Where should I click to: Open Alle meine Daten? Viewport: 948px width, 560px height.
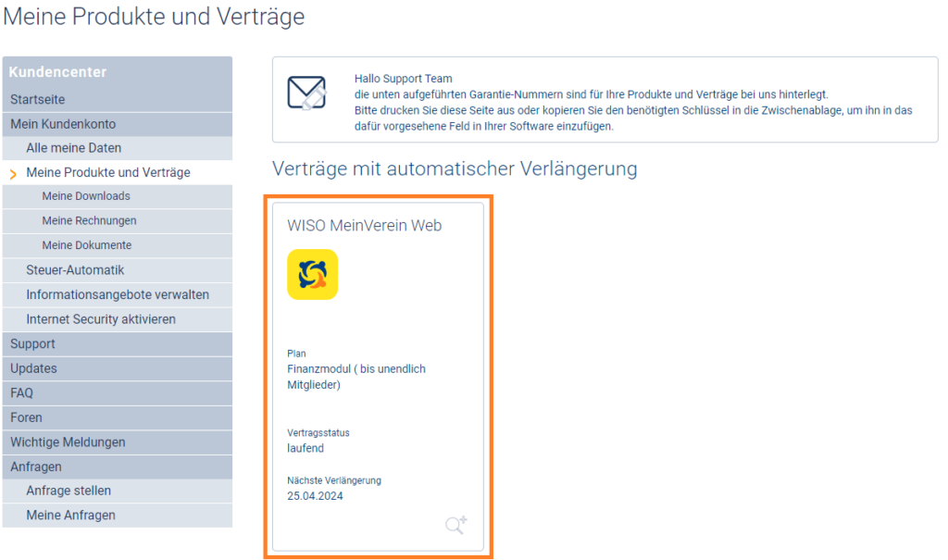118,148
